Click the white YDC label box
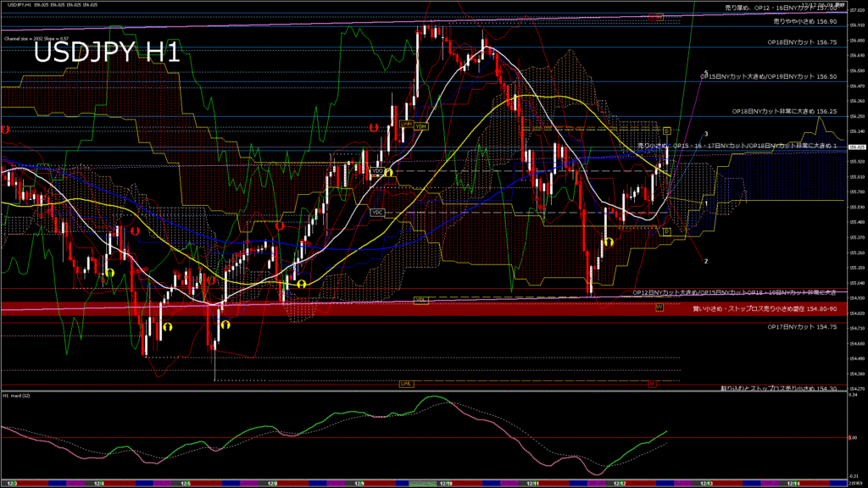Screen dimensions: 868x488 377,212
